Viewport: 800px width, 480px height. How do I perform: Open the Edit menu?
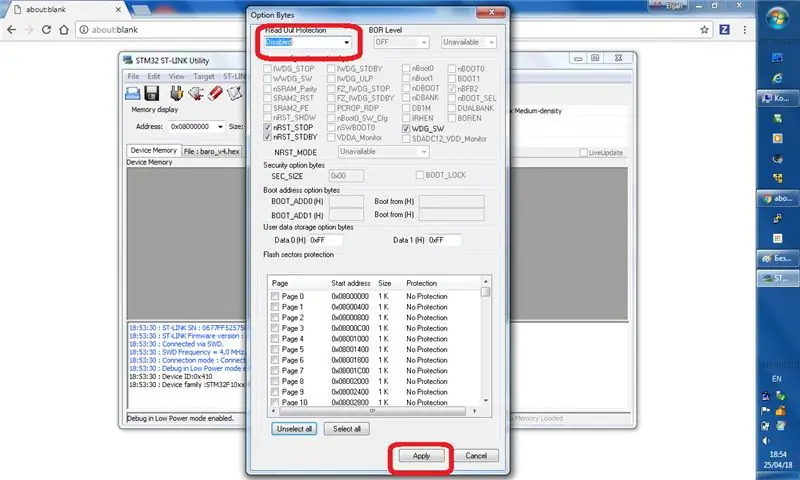tap(154, 77)
